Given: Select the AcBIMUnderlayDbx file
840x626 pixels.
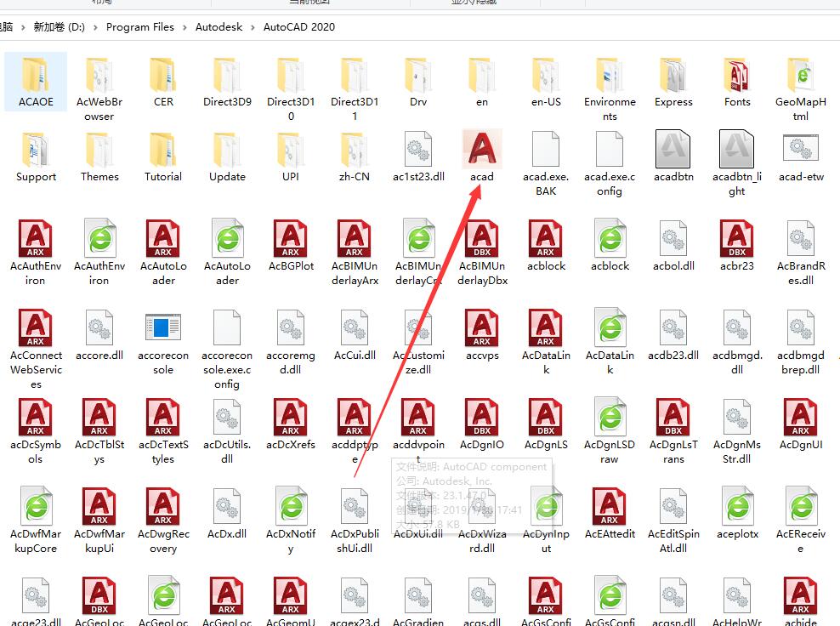Looking at the screenshot, I should [482, 253].
